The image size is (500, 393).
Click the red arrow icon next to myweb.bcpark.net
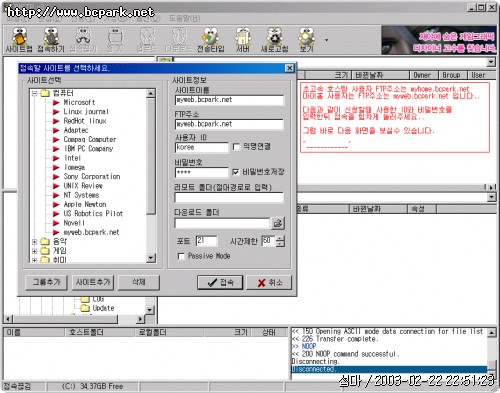pyautogui.click(x=56, y=232)
